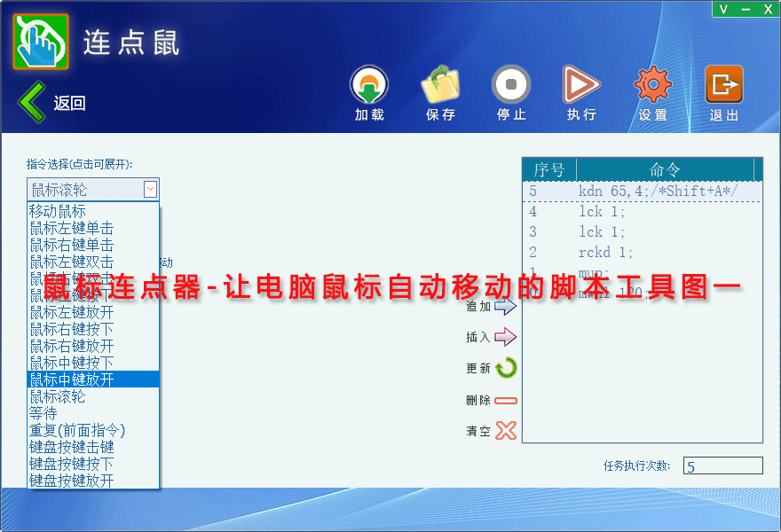Image resolution: width=781 pixels, height=532 pixels.
Task: Append command with 追加 blue arrow
Action: point(505,307)
